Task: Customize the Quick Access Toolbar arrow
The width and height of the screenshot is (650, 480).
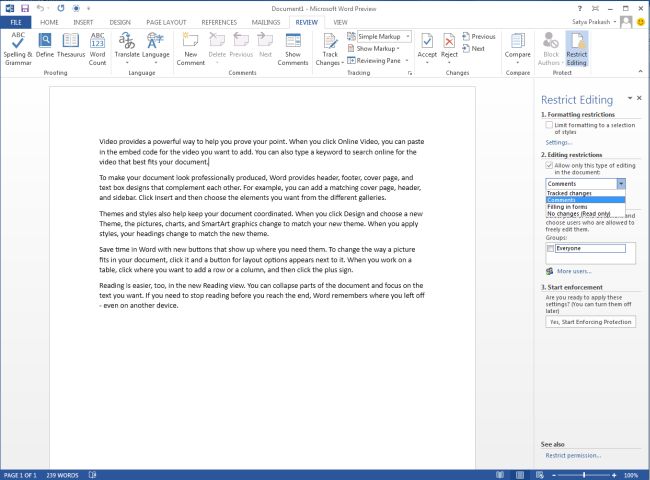Action: [88, 8]
